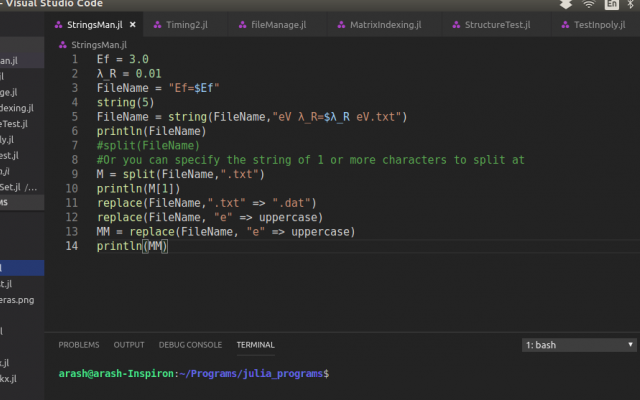Viewport: 640px width, 400px height.
Task: Open the PROBLEMS panel tab
Action: click(x=79, y=345)
